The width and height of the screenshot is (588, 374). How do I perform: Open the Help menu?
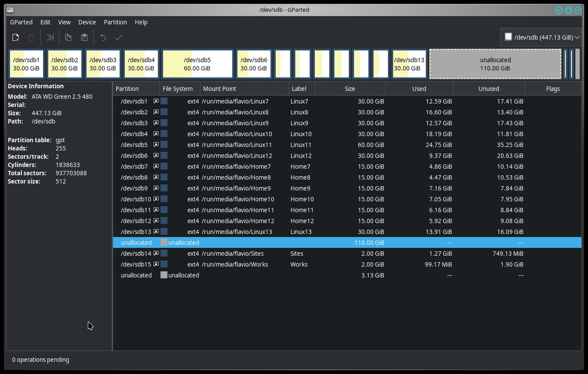click(x=141, y=22)
